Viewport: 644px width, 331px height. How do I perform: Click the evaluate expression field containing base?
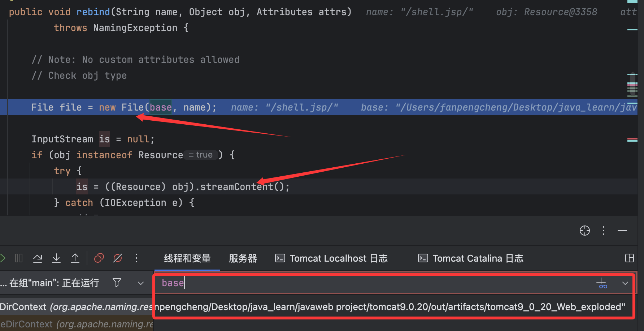(361, 283)
